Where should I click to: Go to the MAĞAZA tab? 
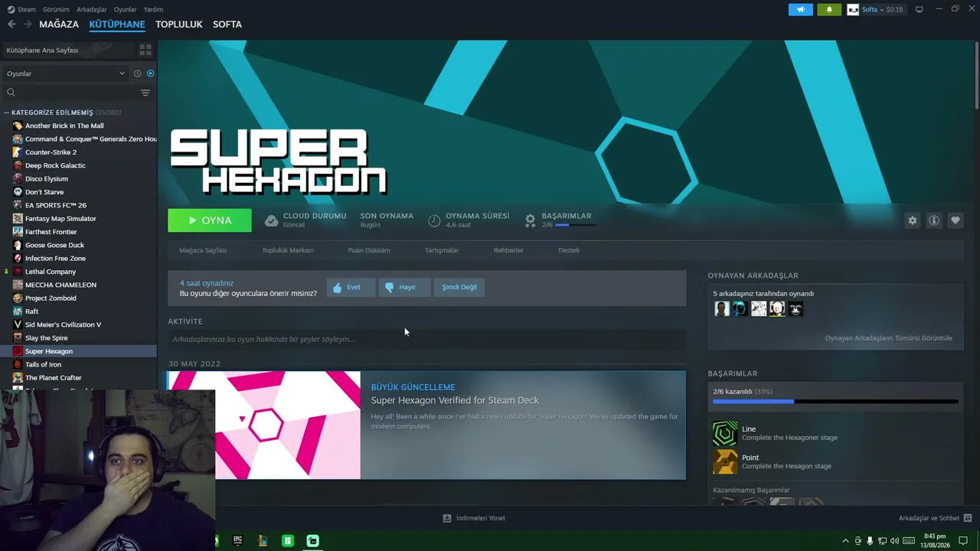[x=59, y=24]
